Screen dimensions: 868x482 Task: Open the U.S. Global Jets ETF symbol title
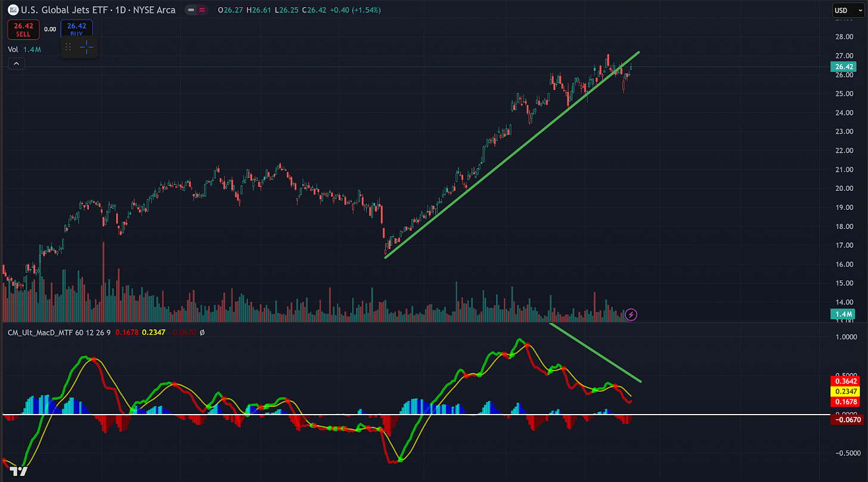[x=98, y=10]
